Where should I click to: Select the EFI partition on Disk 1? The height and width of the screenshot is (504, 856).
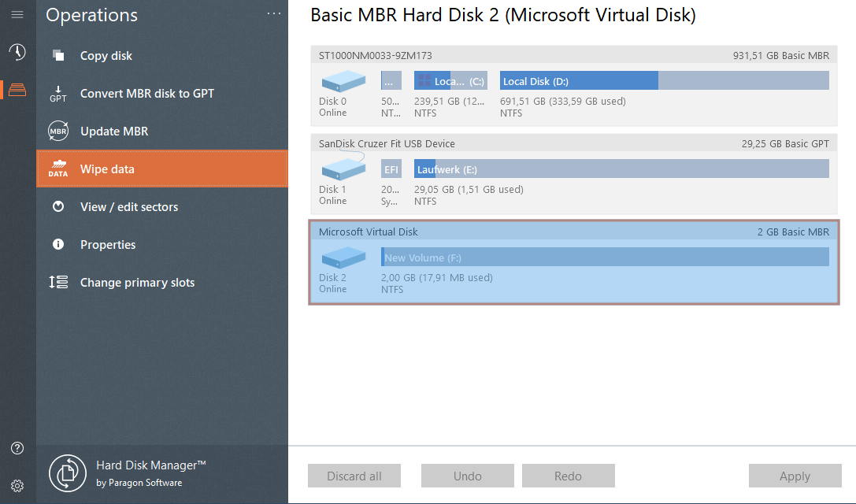391,169
